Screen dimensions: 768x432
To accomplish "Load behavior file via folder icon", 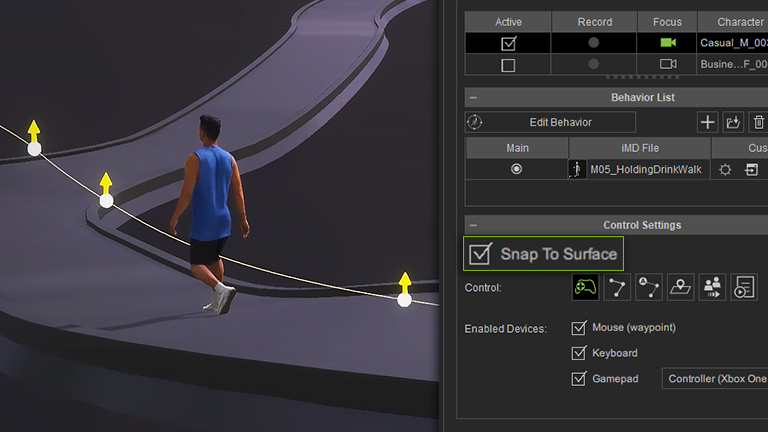I will pyautogui.click(x=733, y=122).
